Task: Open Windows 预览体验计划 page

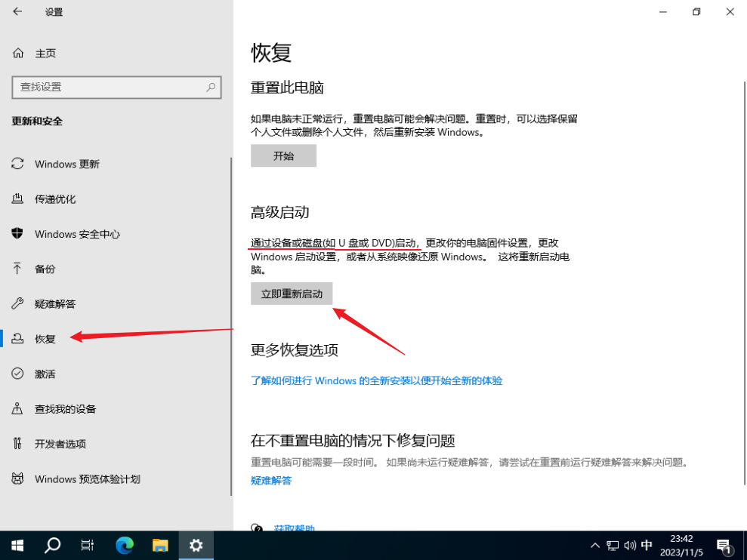Action: point(87,479)
